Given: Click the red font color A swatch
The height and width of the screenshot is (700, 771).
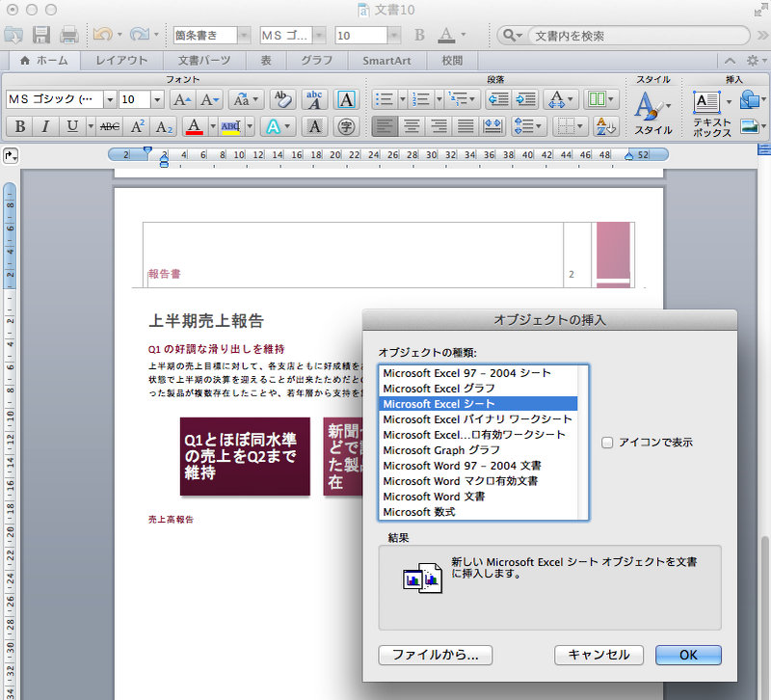Looking at the screenshot, I should (195, 126).
